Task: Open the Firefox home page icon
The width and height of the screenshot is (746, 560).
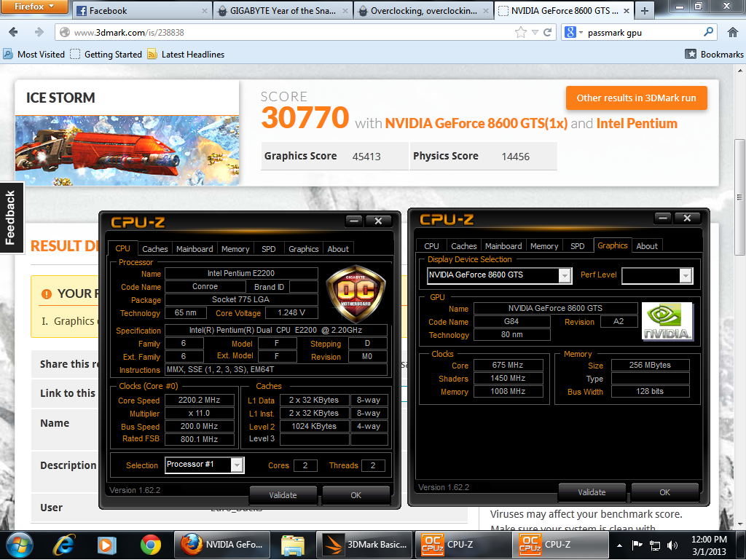Action: point(733,32)
